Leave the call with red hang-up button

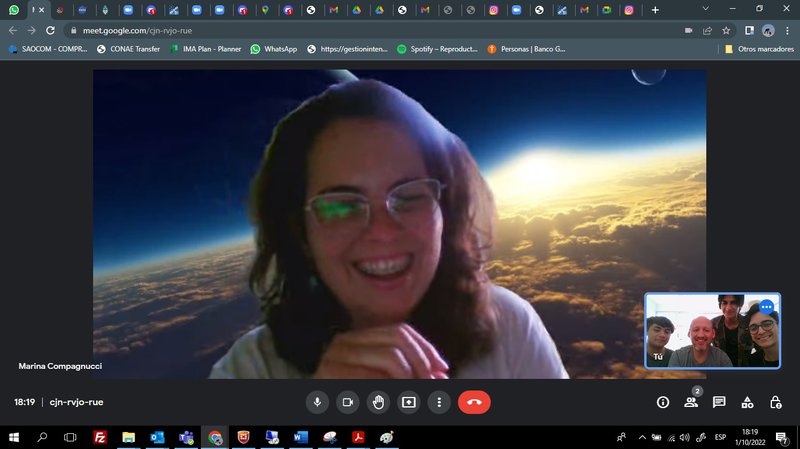(x=474, y=402)
